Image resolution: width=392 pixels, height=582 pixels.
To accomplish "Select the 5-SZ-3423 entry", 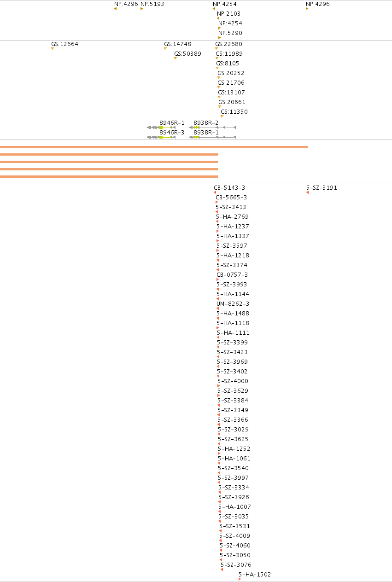I will tap(233, 352).
